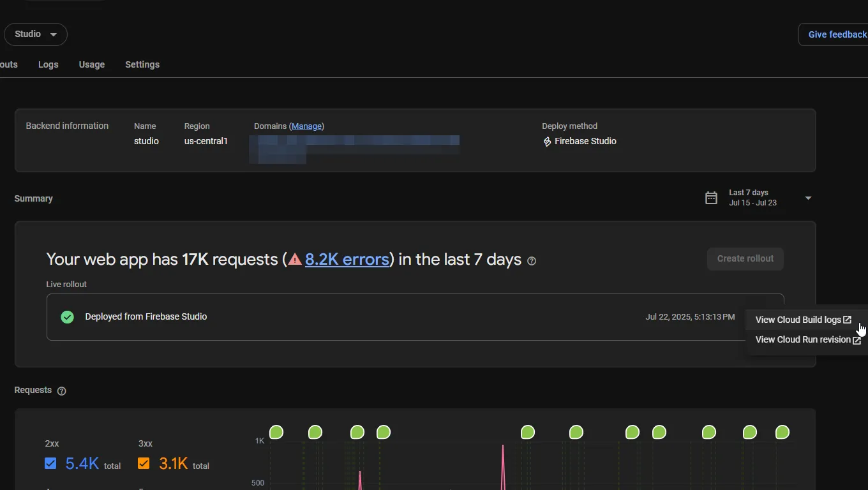Click the info icon after the requests summary heading

(532, 261)
